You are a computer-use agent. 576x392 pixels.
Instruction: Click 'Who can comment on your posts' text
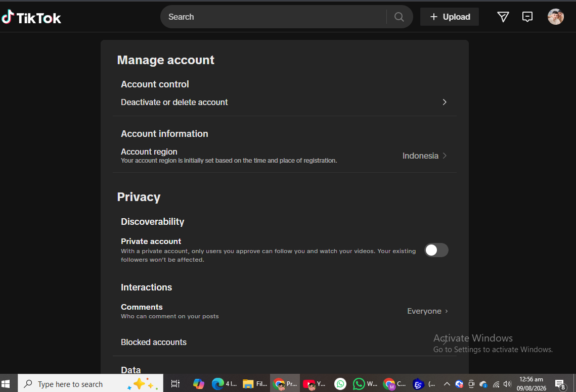point(170,316)
